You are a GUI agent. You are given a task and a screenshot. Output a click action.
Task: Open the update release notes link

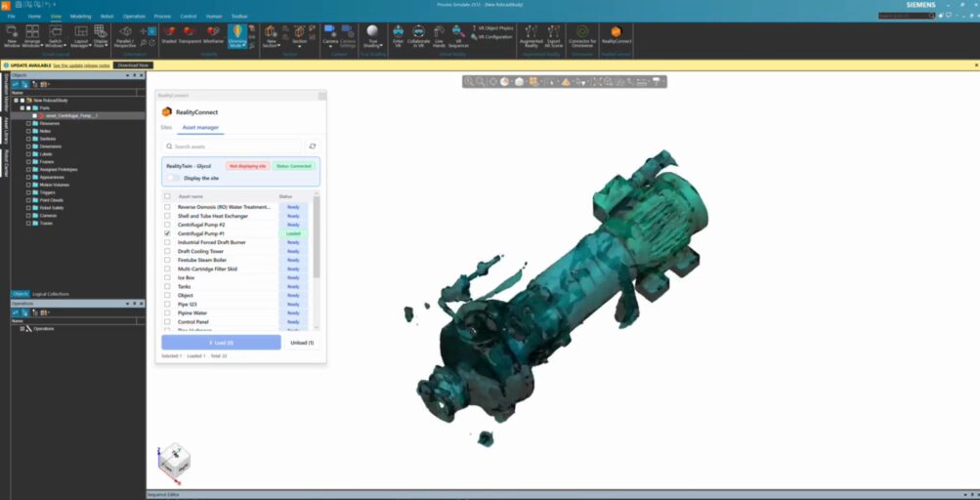[82, 65]
